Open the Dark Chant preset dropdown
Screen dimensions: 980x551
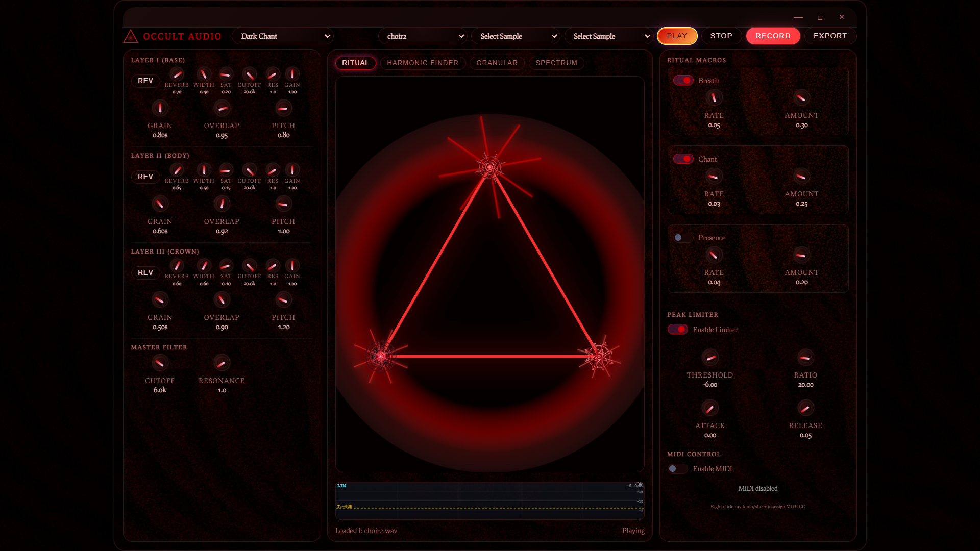[x=283, y=36]
